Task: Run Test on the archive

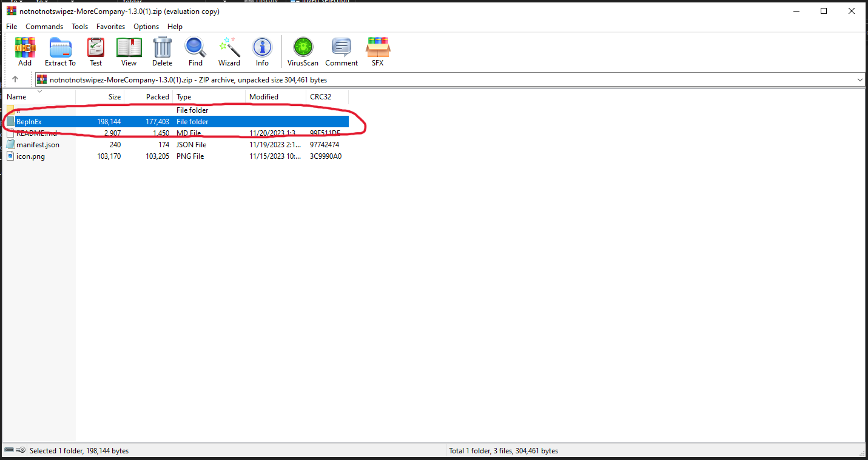Action: 96,52
